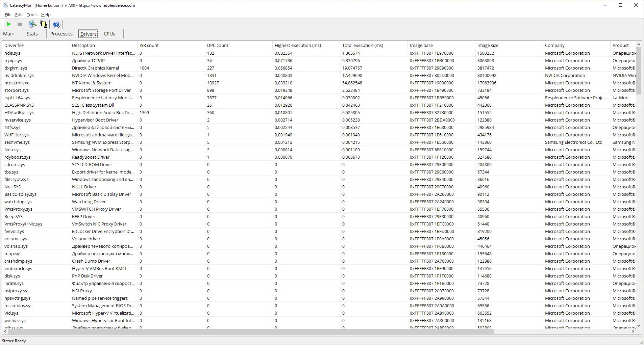Select the secnvme.sys driver row
Image resolution: width=644 pixels, height=345 pixels.
pyautogui.click(x=319, y=142)
